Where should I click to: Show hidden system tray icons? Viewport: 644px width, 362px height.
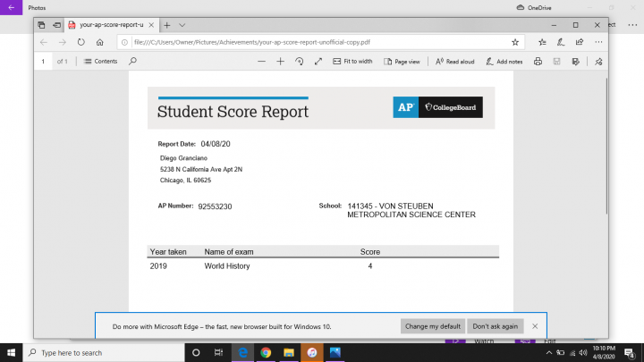click(x=548, y=352)
